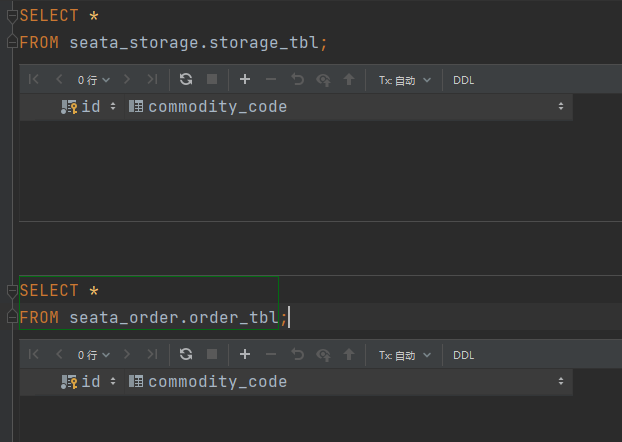Collapse the fold marker beside seata_order SELECT

pos(12,291)
